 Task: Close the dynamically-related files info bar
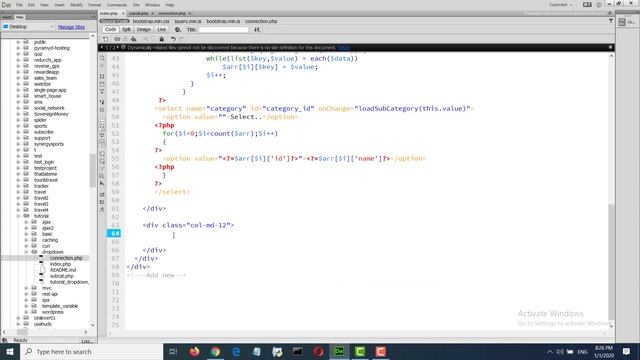click(x=611, y=47)
